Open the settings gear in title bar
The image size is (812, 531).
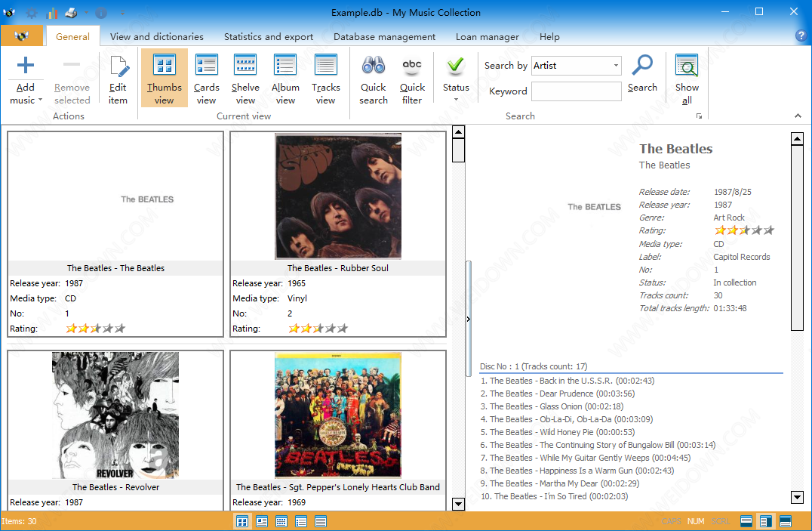[x=32, y=12]
